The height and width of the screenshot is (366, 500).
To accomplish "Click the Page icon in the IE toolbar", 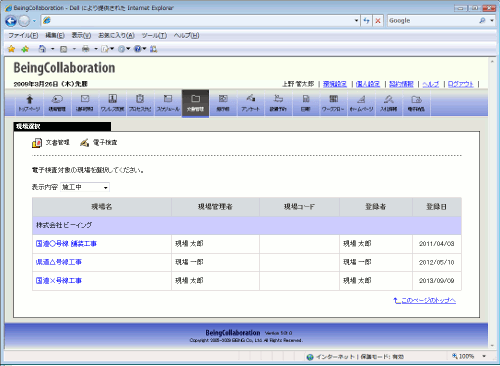I will click(105, 49).
